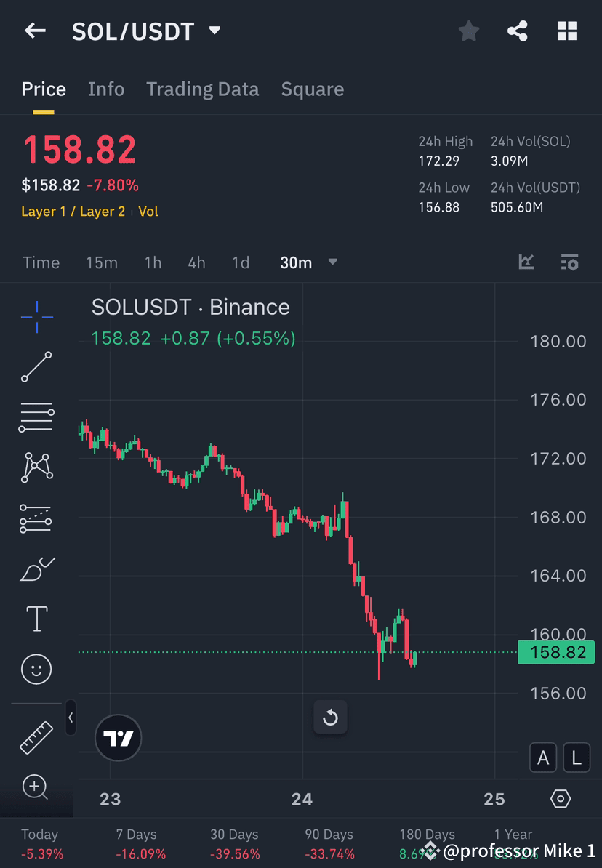
Task: Open the Square tab
Action: [x=313, y=89]
